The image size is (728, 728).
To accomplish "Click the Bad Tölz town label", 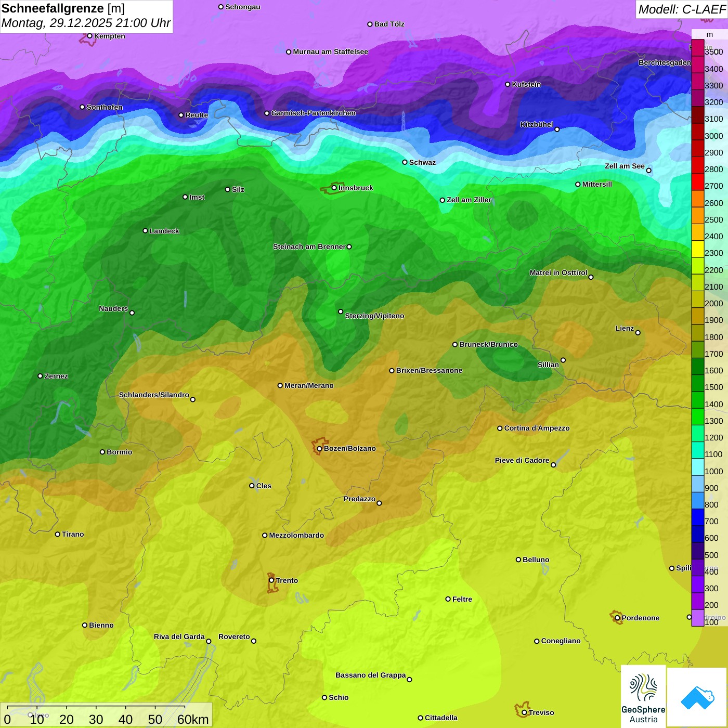I will pyautogui.click(x=389, y=24).
